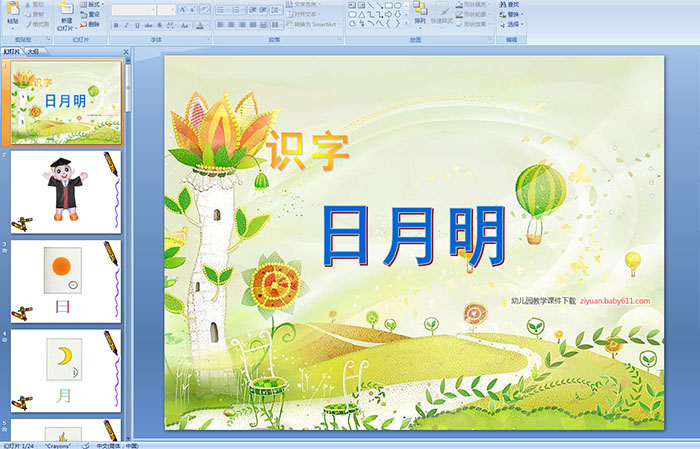This screenshot has height=449, width=700.
Task: Click the Shrink Font (smaller A) icon
Action: (x=193, y=10)
